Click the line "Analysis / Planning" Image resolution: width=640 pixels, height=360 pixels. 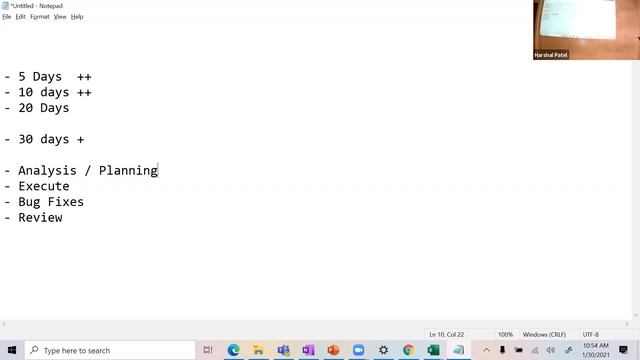(81, 171)
